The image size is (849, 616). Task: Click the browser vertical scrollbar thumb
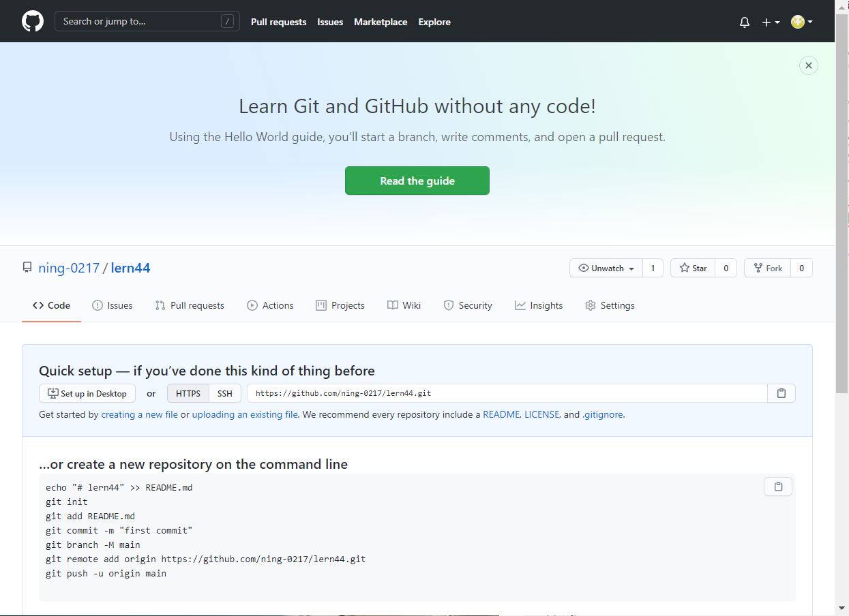(842, 202)
